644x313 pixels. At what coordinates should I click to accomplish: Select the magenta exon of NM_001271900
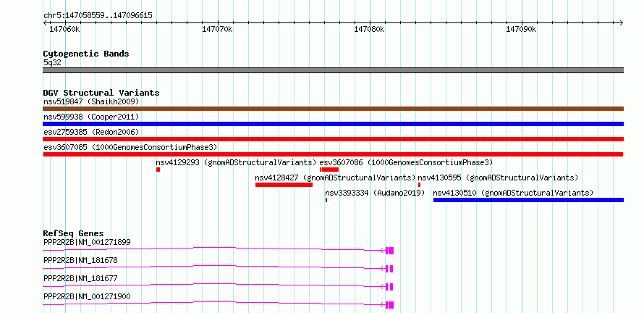coord(390,305)
